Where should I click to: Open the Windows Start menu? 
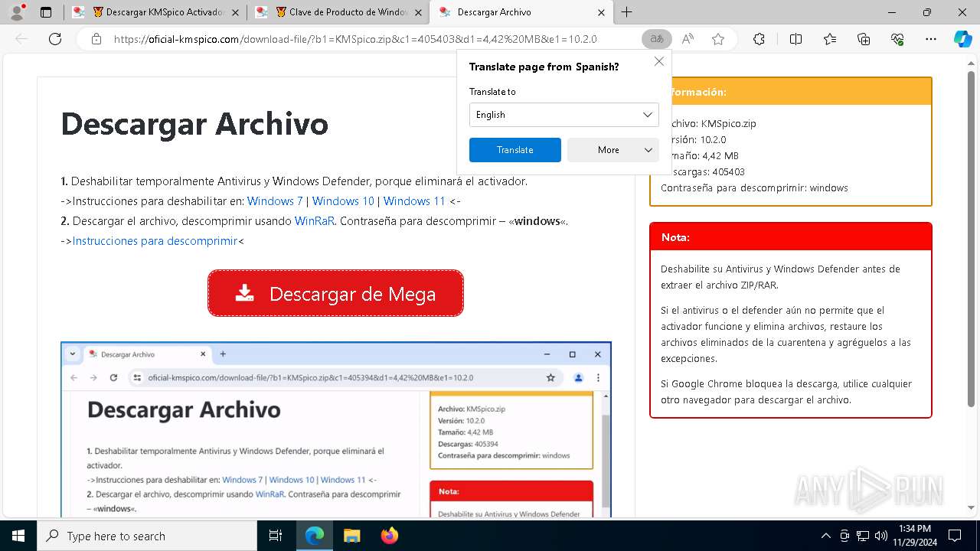(x=18, y=536)
